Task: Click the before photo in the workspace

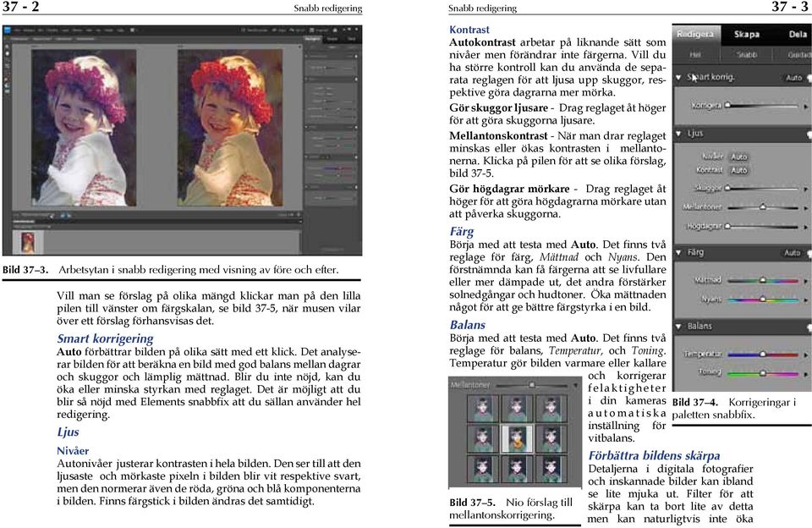Action: (84, 128)
